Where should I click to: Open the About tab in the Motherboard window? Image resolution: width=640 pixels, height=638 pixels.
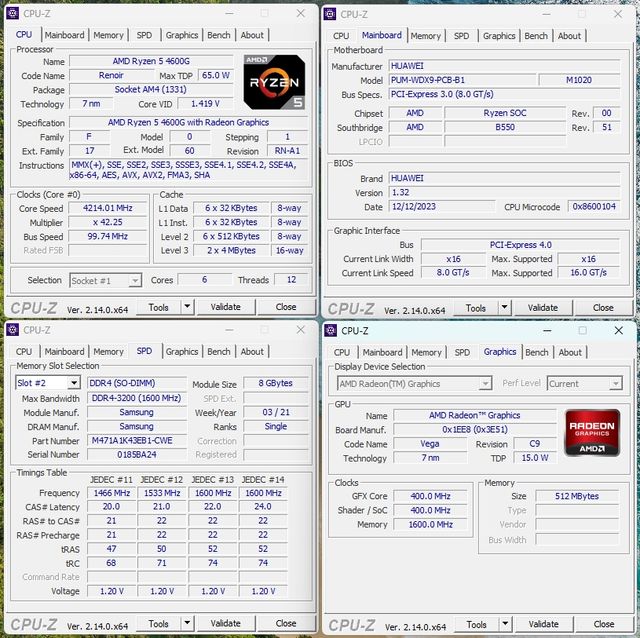click(569, 36)
